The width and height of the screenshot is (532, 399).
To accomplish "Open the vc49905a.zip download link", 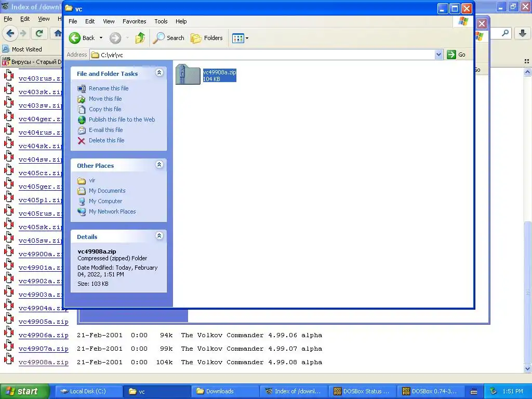I will pyautogui.click(x=44, y=321).
